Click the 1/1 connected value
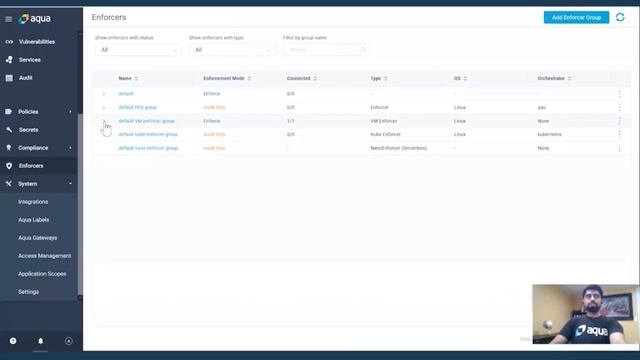640x360 pixels. click(x=291, y=121)
